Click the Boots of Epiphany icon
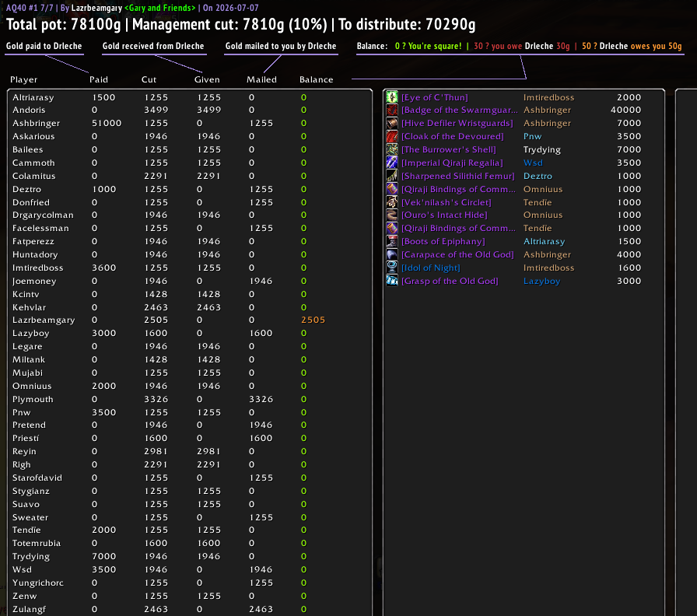697x616 pixels. pos(391,241)
